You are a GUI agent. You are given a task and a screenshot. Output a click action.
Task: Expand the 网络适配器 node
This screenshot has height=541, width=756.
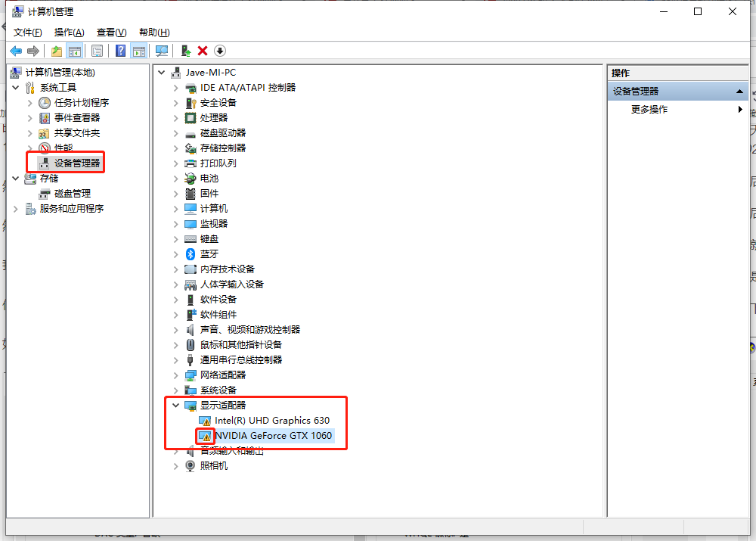click(175, 375)
